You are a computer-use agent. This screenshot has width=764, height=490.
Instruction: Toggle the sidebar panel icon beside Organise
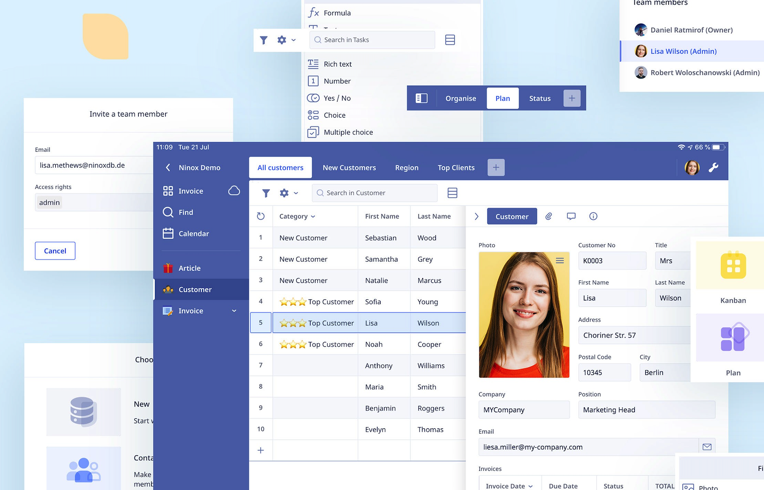(x=422, y=98)
